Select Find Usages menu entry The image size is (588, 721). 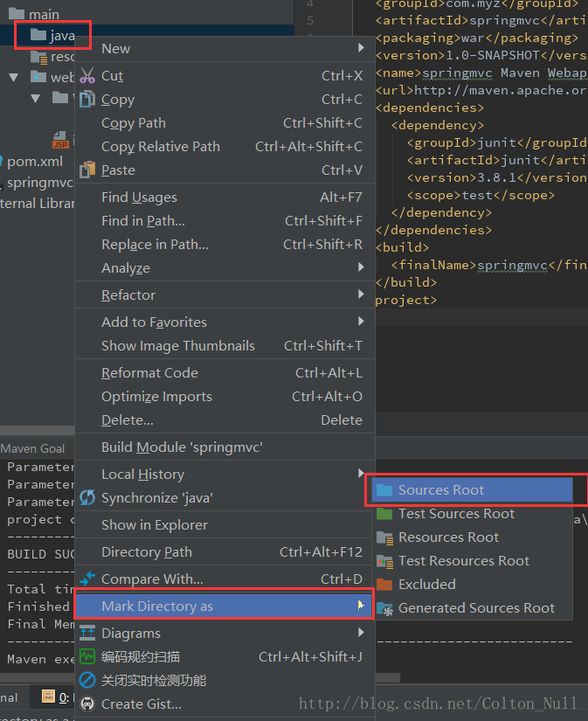(225, 197)
